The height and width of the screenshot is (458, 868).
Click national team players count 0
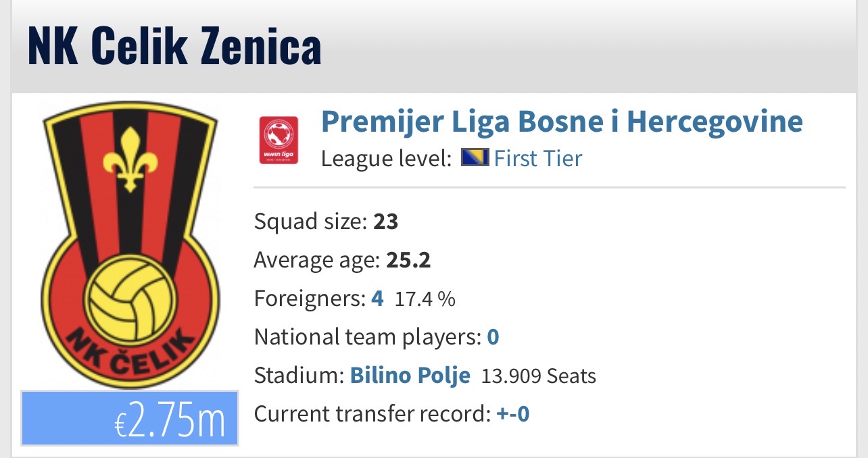point(493,337)
